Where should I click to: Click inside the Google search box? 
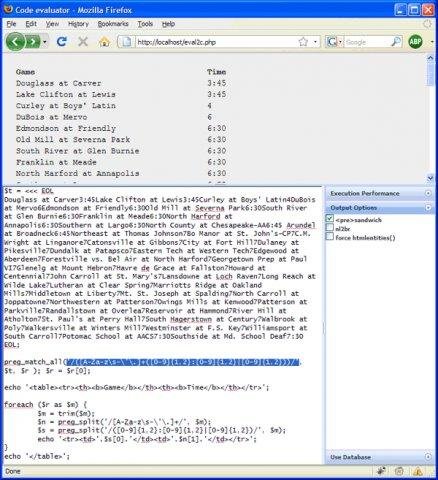coord(367,42)
